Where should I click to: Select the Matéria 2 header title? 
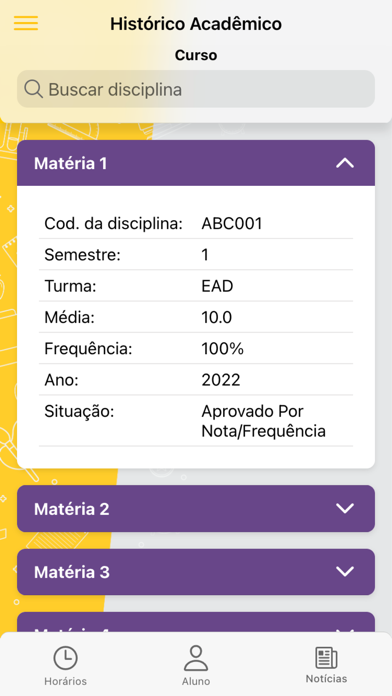[71, 509]
